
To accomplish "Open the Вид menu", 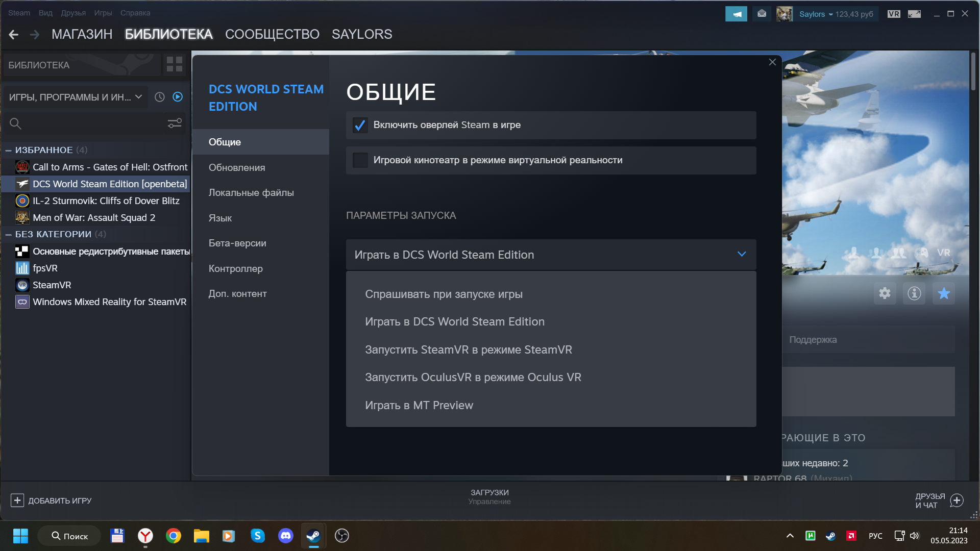I will [45, 13].
